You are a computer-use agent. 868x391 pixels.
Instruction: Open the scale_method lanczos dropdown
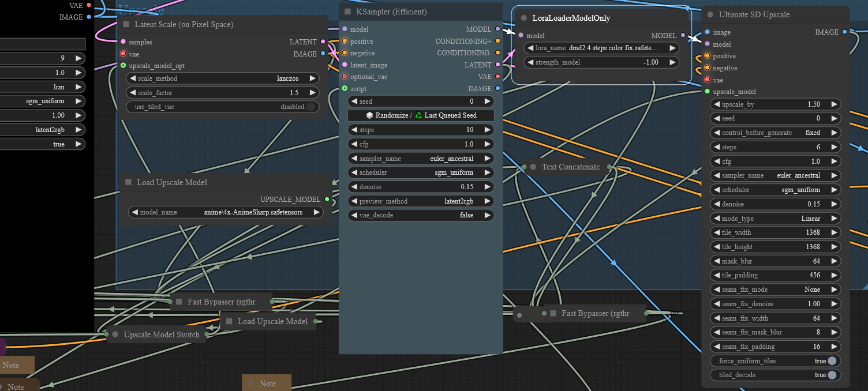[x=223, y=78]
